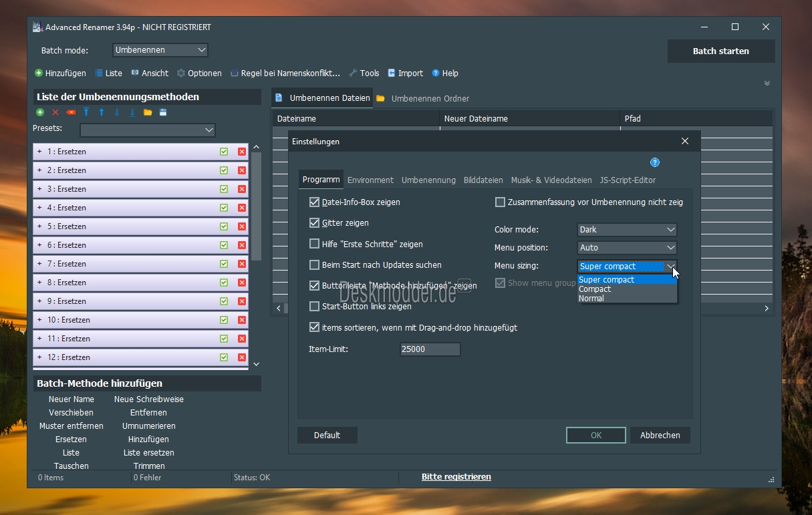Click the clear-all-methods icon in the methods toolbar
The image size is (812, 515).
coord(71,112)
